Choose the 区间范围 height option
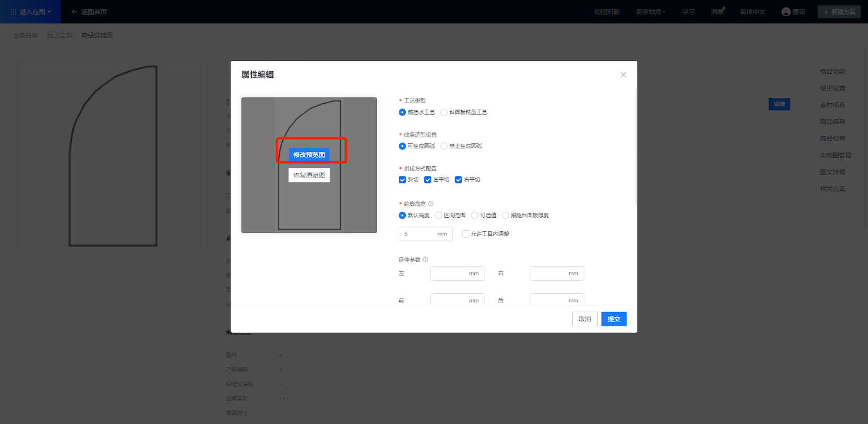Screen dimensions: 868x424 438,216
